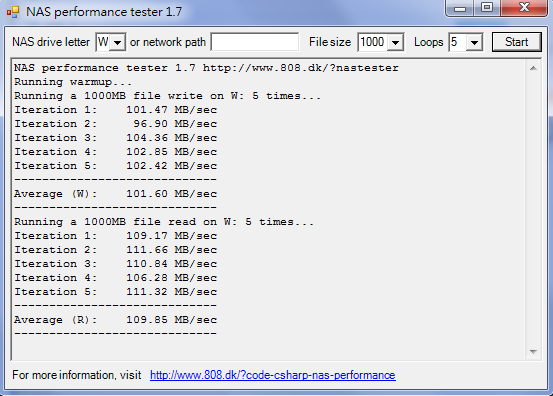This screenshot has height=396, width=553.
Task: Click the 'File size' label
Action: (x=330, y=42)
